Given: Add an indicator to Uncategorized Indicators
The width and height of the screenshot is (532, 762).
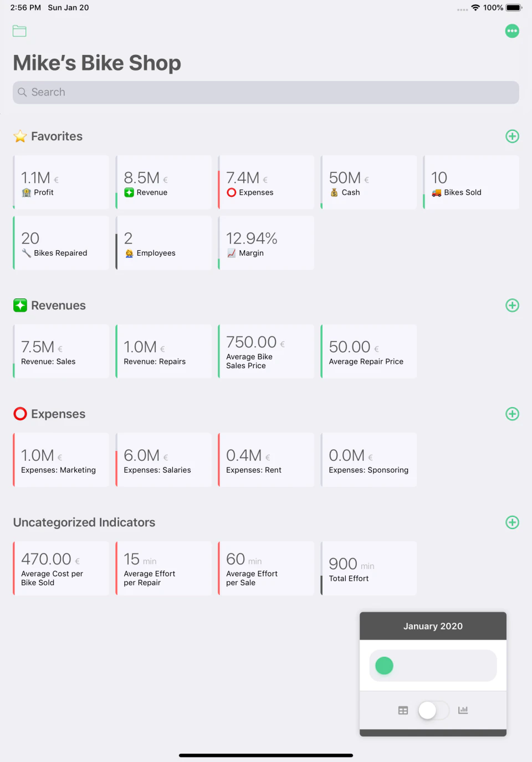Looking at the screenshot, I should [512, 522].
